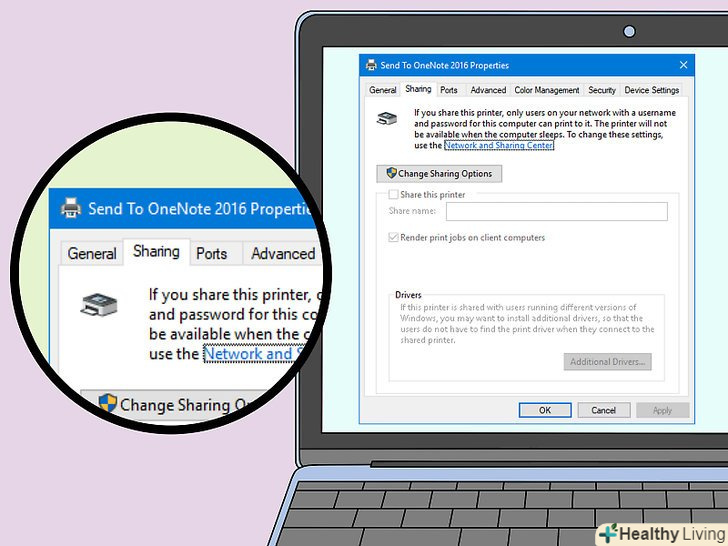Open the General tab in the laptop dialog
728x546 pixels.
(383, 90)
